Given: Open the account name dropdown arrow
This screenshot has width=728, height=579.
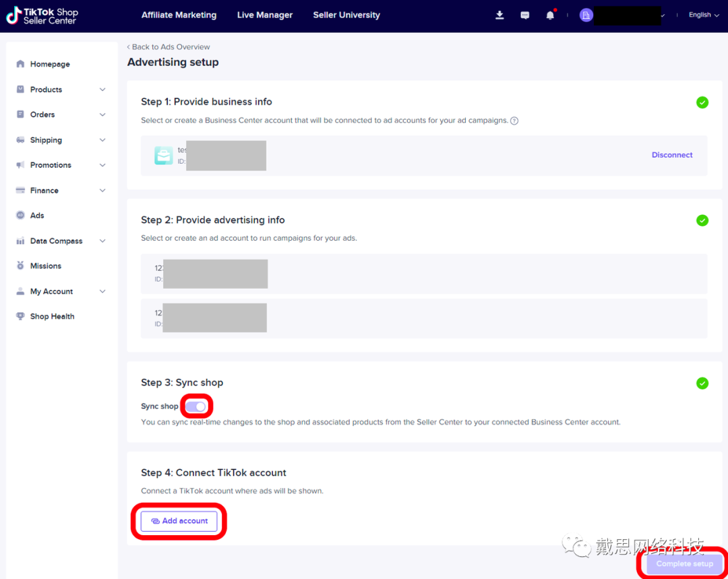Looking at the screenshot, I should (x=663, y=16).
